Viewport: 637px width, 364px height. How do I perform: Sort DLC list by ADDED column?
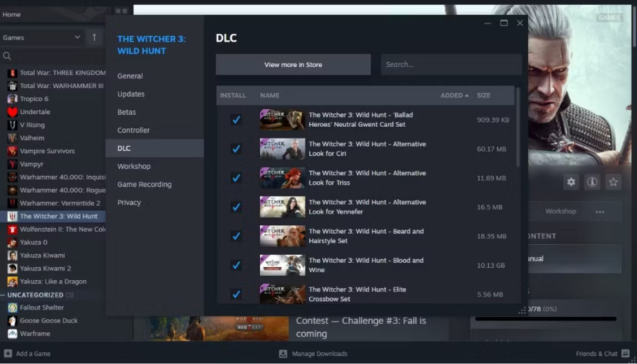454,95
